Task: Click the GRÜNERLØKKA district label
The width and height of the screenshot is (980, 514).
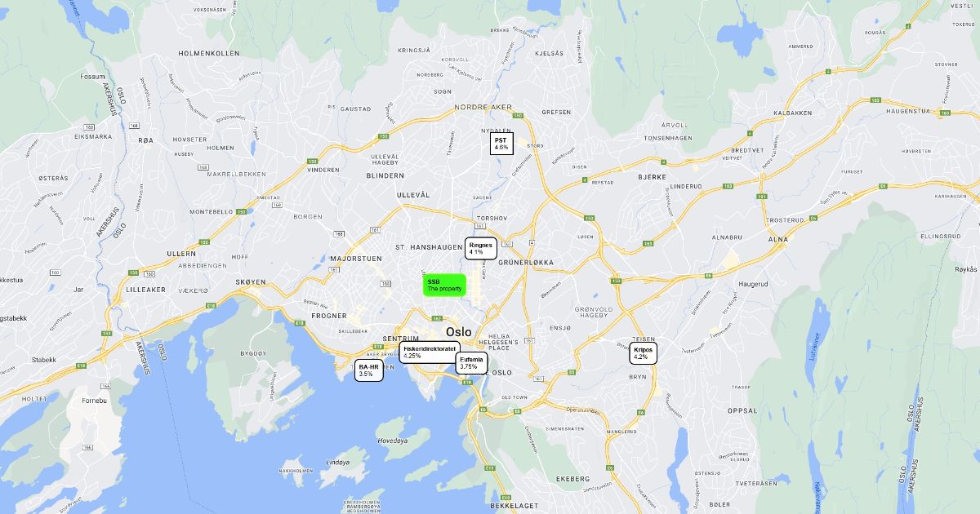Action: pos(526,263)
